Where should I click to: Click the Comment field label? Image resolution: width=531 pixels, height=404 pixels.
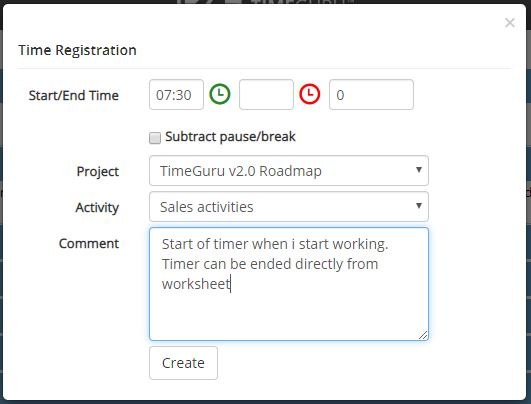pyautogui.click(x=89, y=243)
